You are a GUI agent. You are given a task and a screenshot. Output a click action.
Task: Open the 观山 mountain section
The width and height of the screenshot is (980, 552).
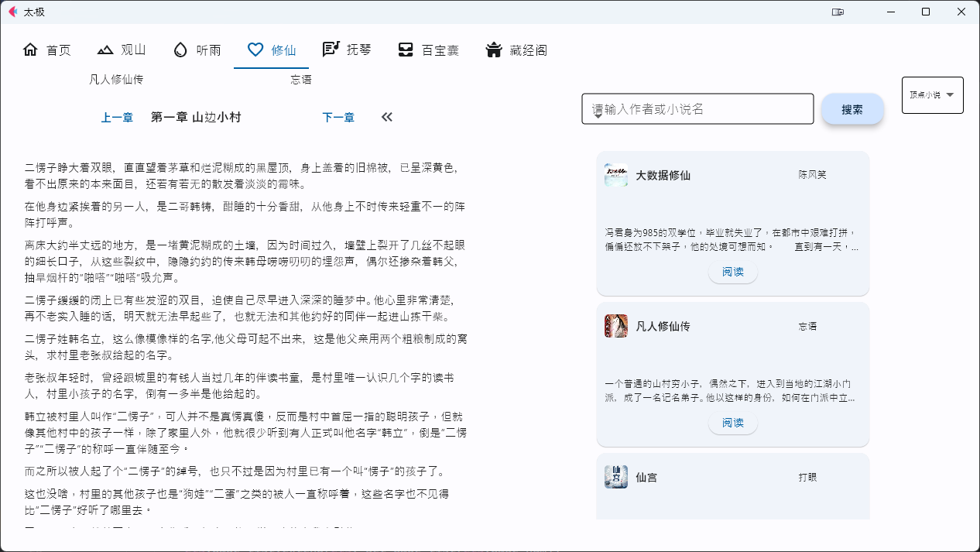122,49
